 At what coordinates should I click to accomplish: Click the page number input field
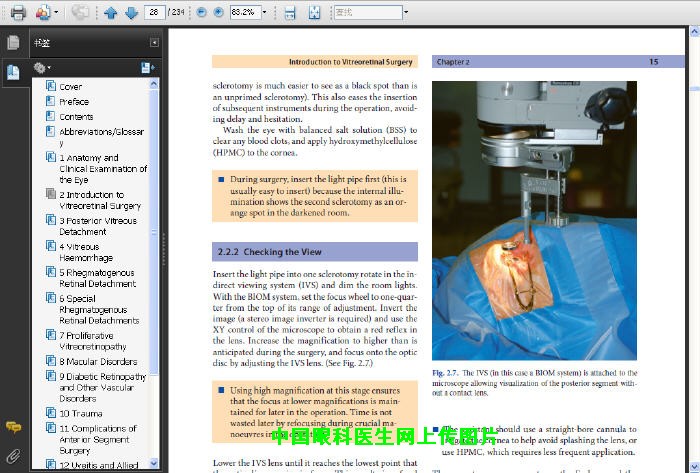(155, 12)
